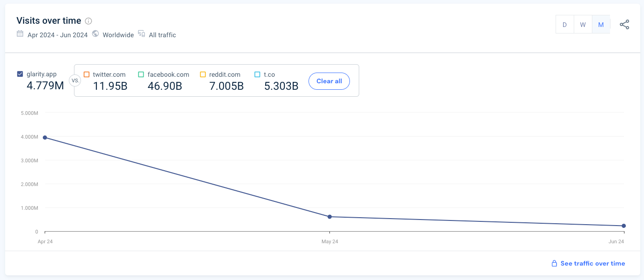The image size is (644, 280).
Task: Click the 11.95B twitter.com value
Action: pos(110,86)
